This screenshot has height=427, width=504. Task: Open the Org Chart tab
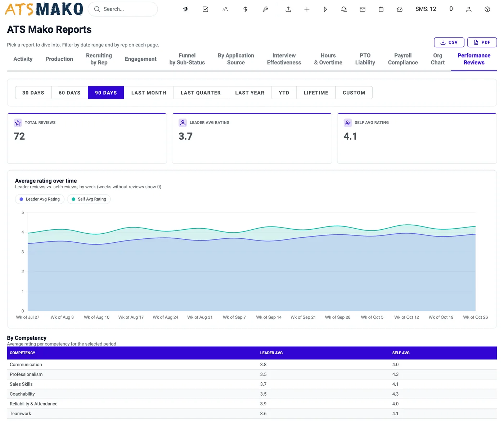[x=438, y=59]
